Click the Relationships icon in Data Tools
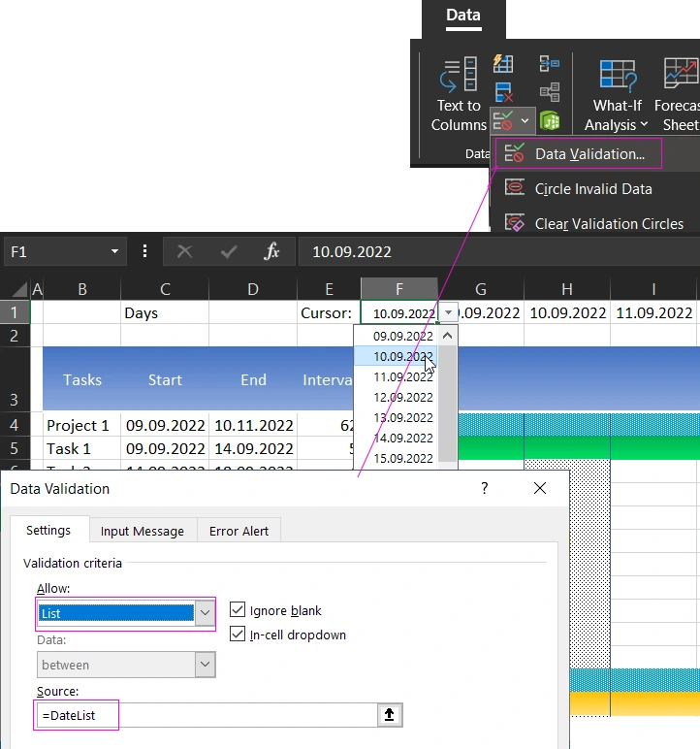 (x=550, y=93)
